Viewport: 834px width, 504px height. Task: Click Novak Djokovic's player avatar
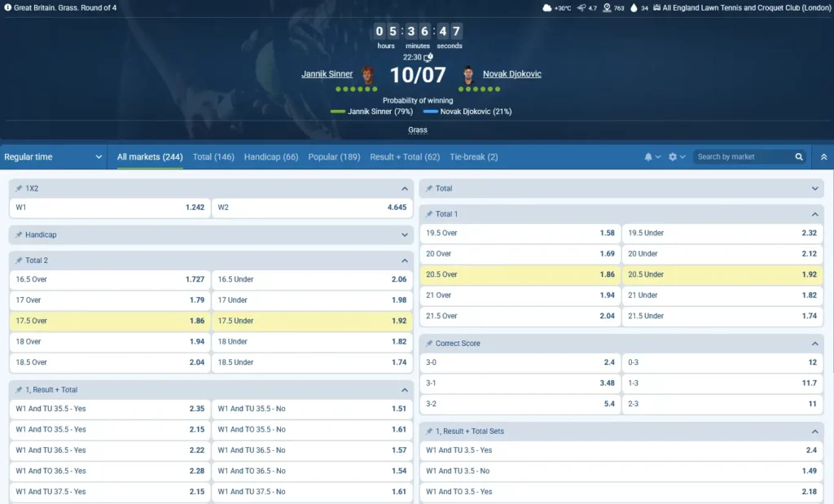(x=468, y=74)
